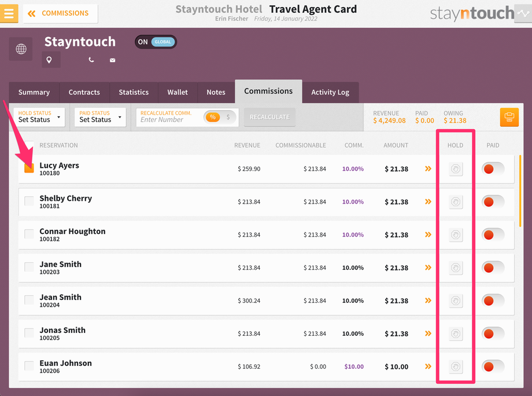Toggle the ON Global switch

tap(156, 42)
